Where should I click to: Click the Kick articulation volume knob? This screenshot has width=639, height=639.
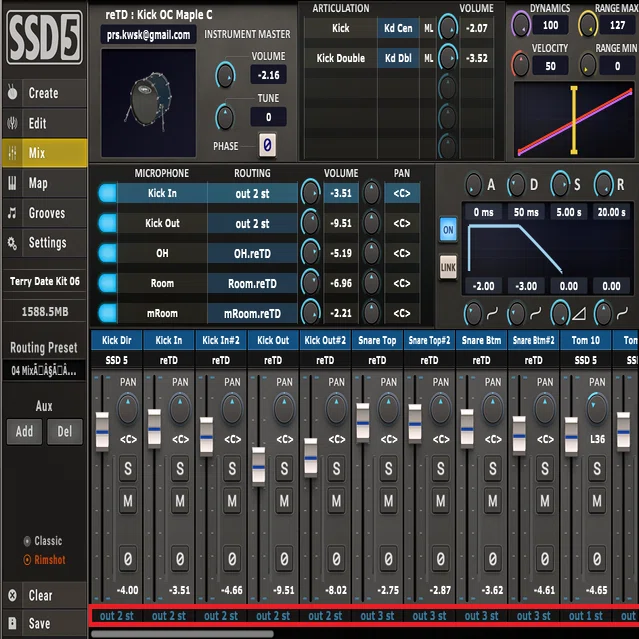pos(448,28)
